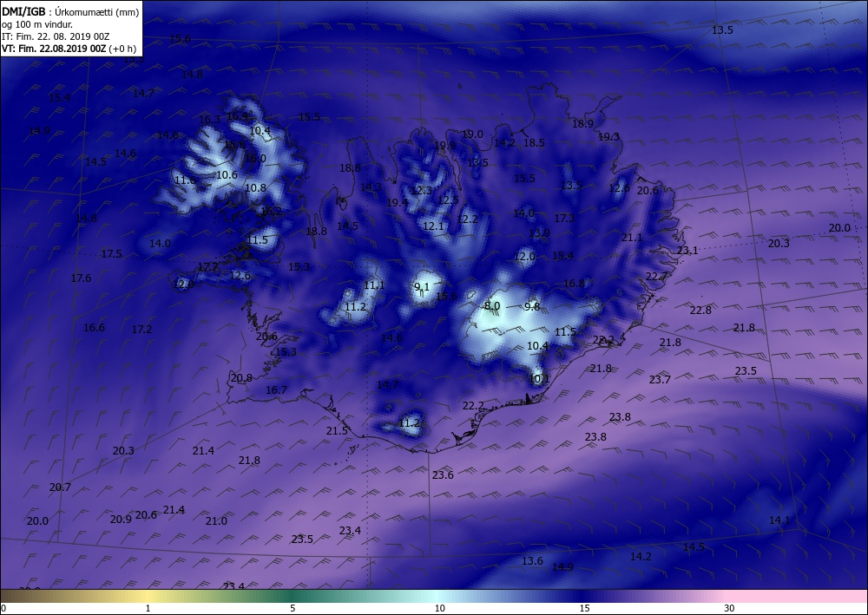Screen dimensions: 868x615
Task: Click the map value 20.8
Action: [x=241, y=378]
